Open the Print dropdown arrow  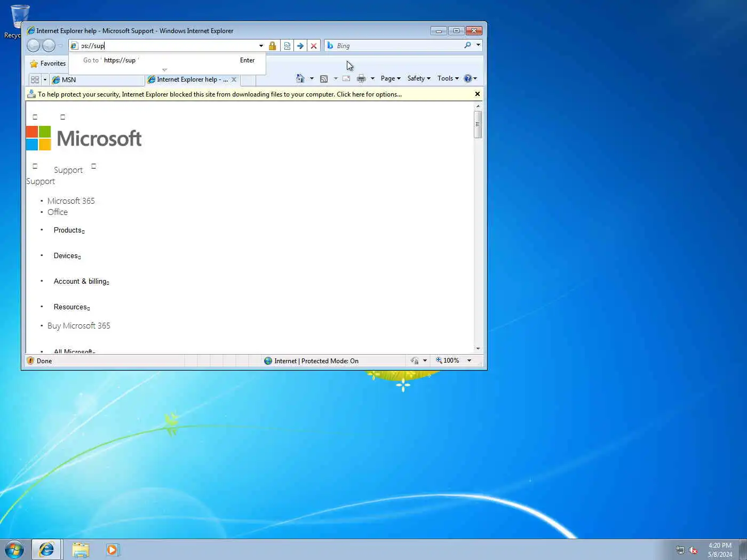coord(372,78)
